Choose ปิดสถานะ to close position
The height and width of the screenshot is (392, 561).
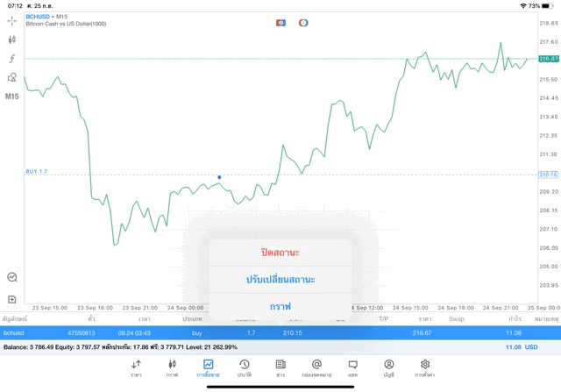(280, 252)
